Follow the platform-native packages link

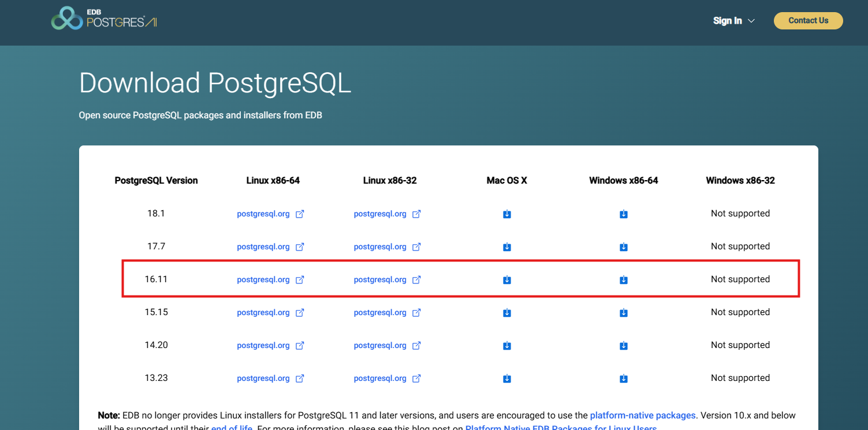643,416
